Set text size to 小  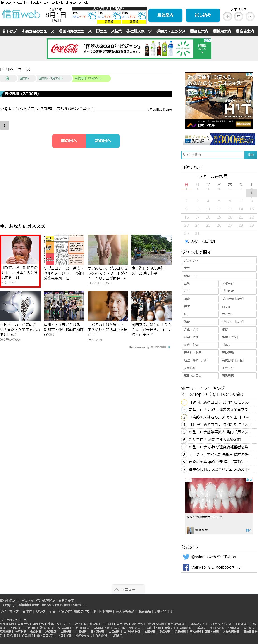click(227, 17)
